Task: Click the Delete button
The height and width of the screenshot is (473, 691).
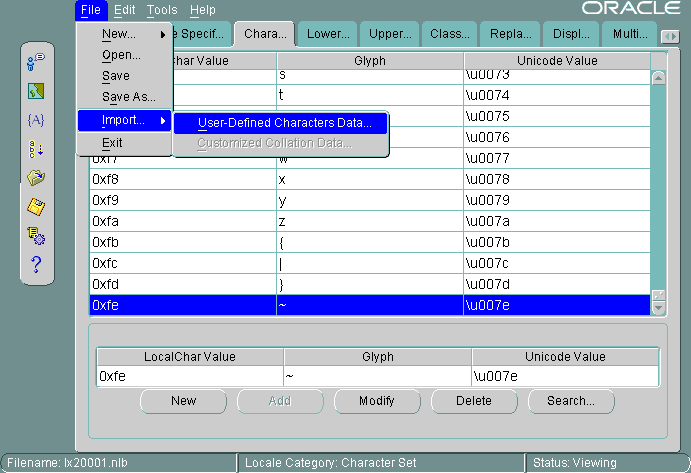Action: pos(473,401)
